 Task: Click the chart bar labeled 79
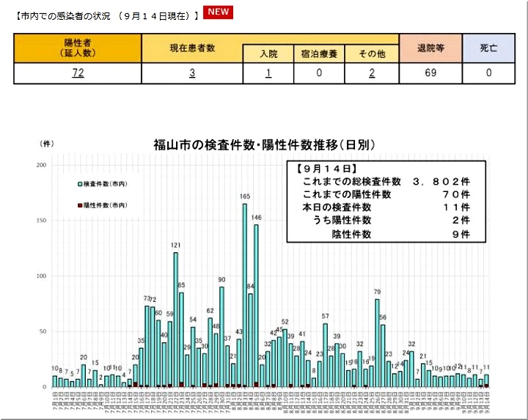point(377,342)
